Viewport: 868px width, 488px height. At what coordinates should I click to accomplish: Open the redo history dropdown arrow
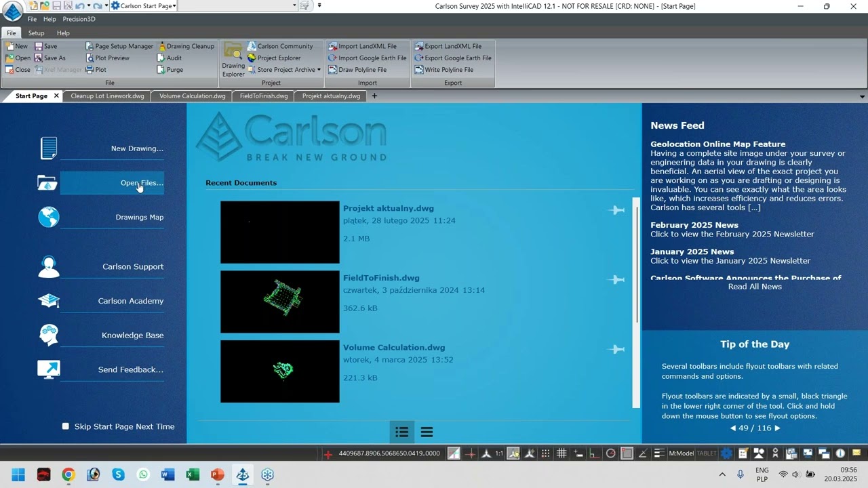click(106, 5)
